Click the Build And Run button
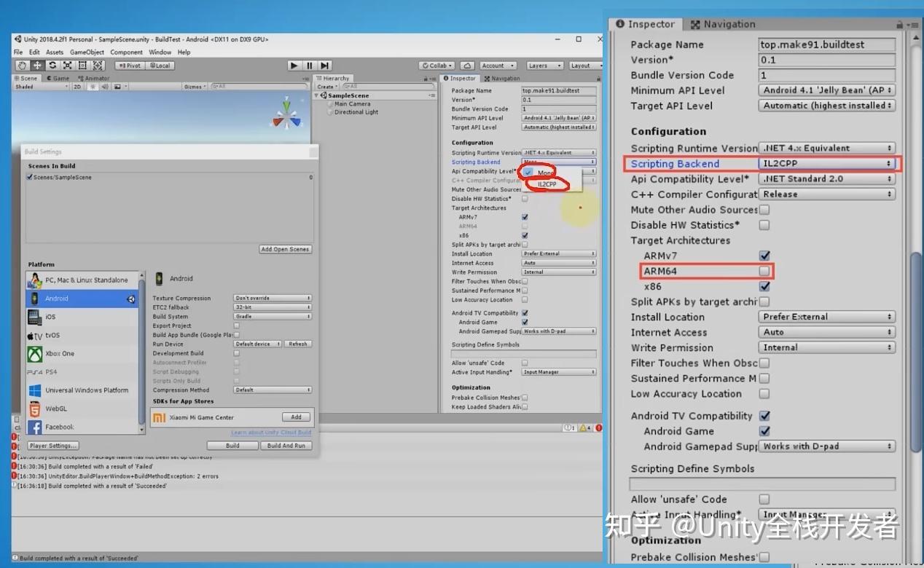This screenshot has height=568, width=924. coord(286,446)
